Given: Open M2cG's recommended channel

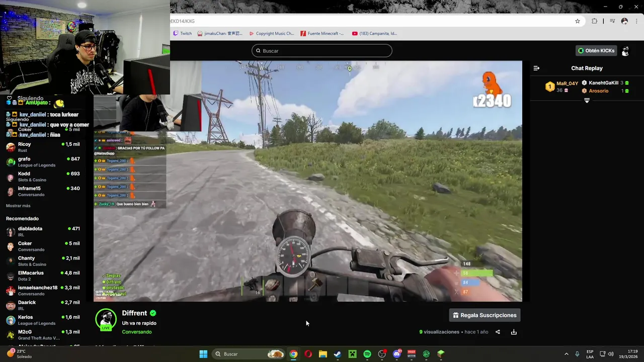Looking at the screenshot, I should point(43,335).
